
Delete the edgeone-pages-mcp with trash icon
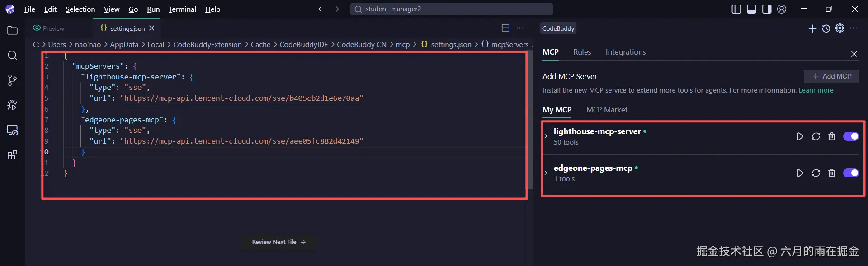[x=831, y=173]
